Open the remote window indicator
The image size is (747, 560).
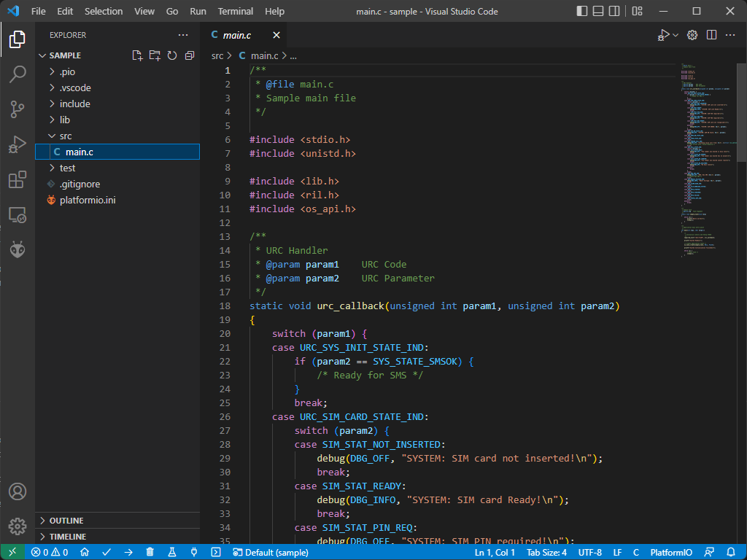[12, 553]
